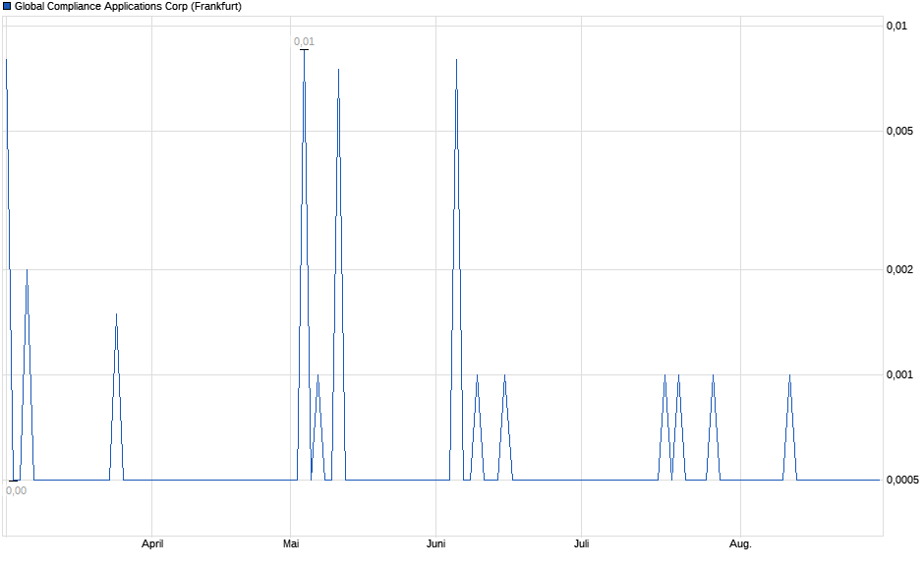
Task: Click the Mai x-axis label
Action: 291,543
